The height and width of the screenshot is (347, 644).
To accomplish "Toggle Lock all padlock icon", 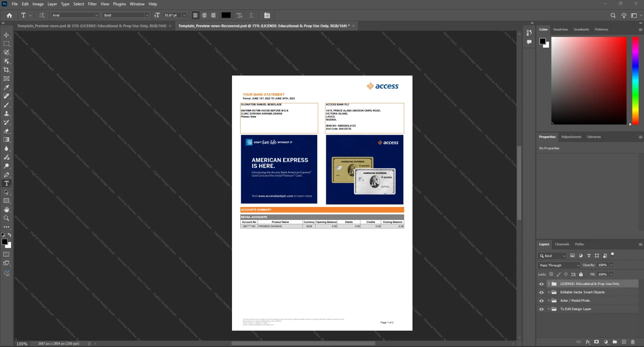I will [581, 274].
